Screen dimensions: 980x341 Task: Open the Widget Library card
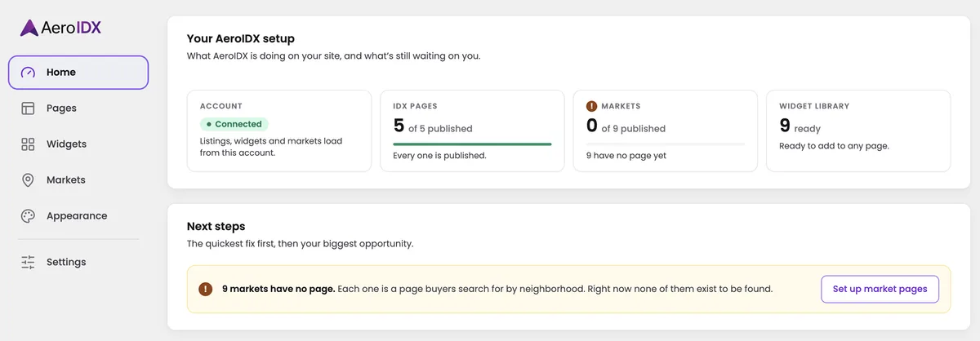[x=858, y=131]
